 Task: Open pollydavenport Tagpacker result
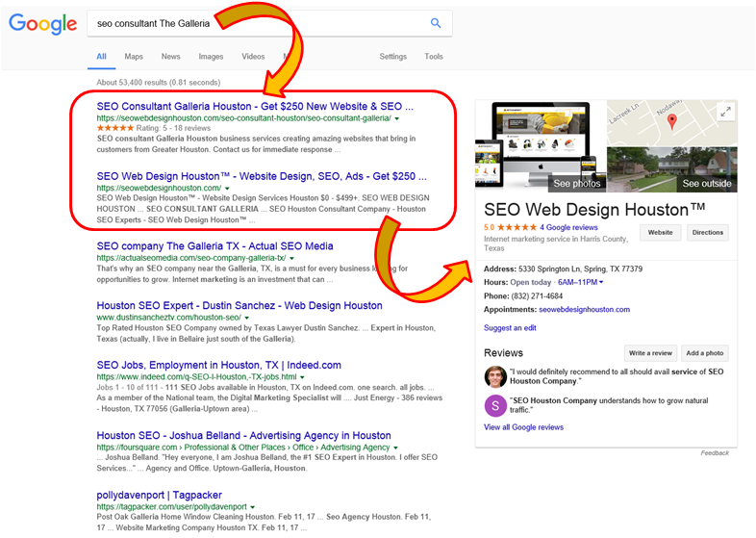click(159, 495)
